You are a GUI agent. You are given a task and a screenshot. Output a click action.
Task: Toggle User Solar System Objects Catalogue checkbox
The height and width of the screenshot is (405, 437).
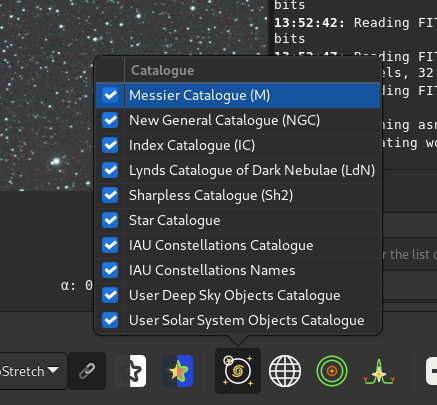pyautogui.click(x=110, y=320)
